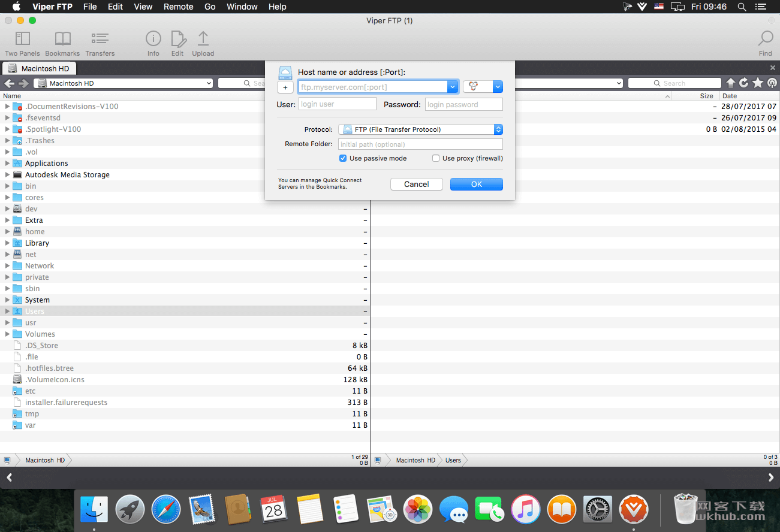Open the Go menu
780x532 pixels.
[x=210, y=7]
